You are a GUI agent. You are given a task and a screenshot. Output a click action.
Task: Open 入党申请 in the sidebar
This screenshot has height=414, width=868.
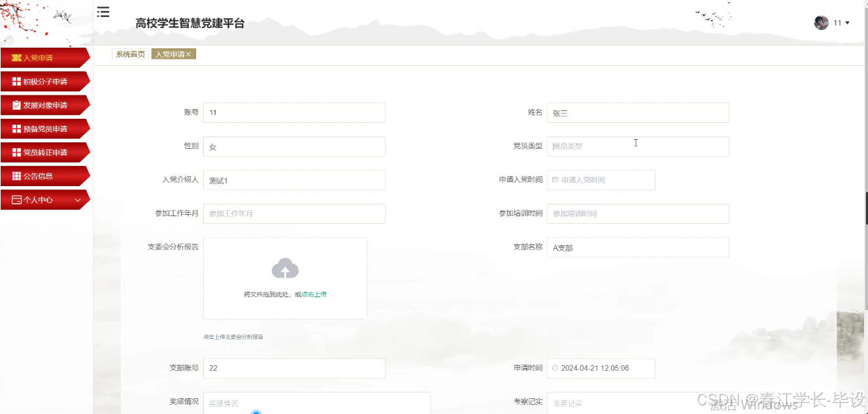pyautogui.click(x=44, y=58)
